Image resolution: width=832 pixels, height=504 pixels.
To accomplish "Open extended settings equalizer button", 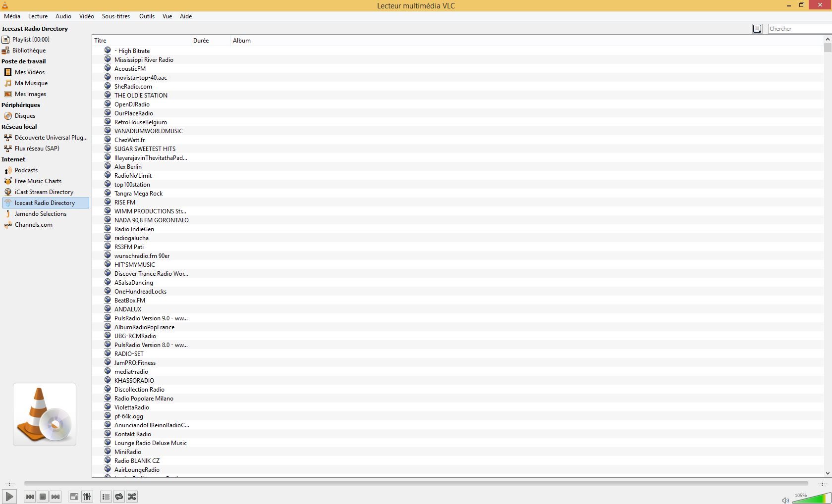I will [x=87, y=497].
